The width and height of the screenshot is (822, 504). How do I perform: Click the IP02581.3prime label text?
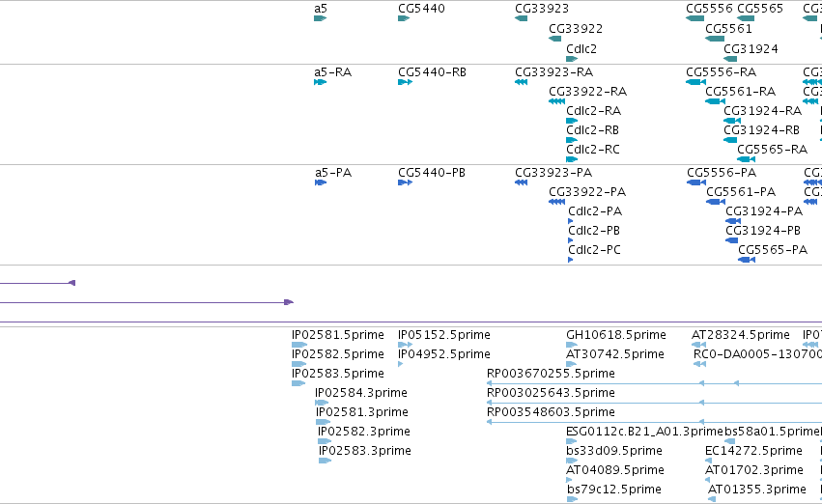pyautogui.click(x=361, y=413)
